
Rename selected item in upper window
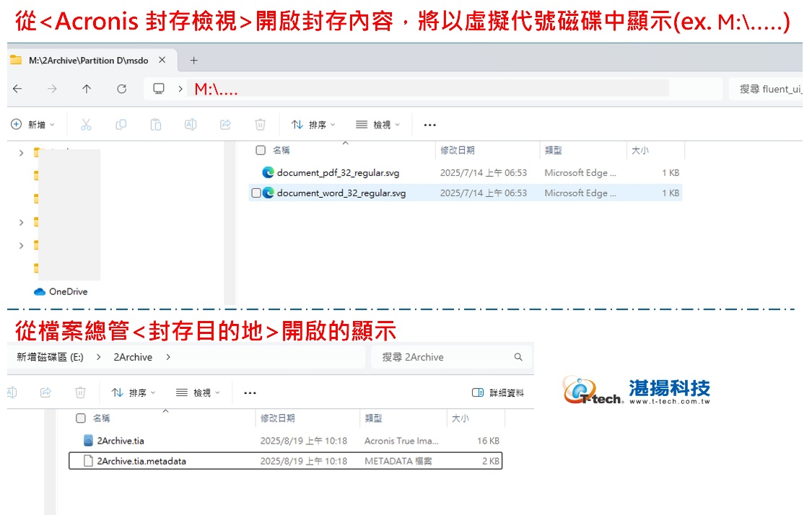(191, 125)
